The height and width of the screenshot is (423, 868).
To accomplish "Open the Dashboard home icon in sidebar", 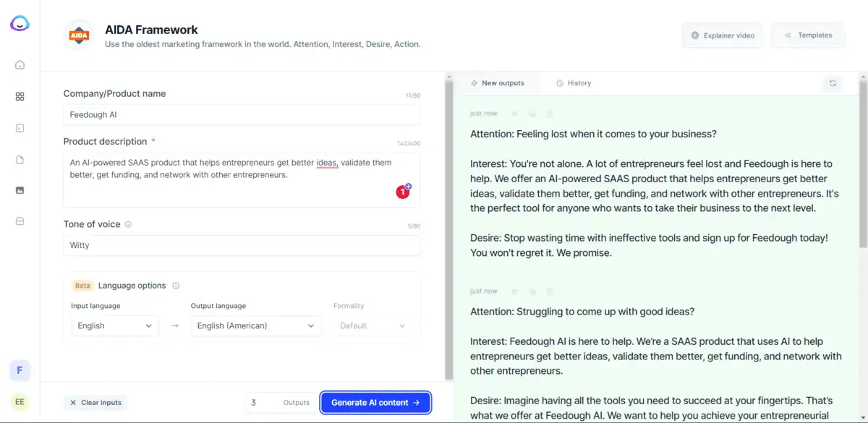I will point(20,65).
